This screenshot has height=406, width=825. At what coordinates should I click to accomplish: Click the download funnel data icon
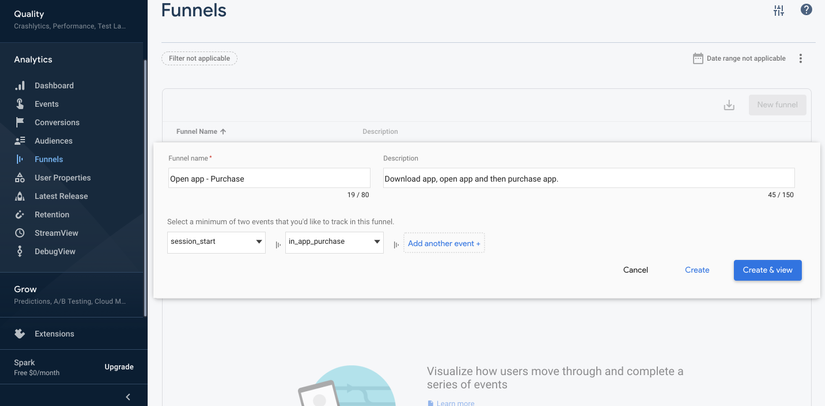point(729,105)
